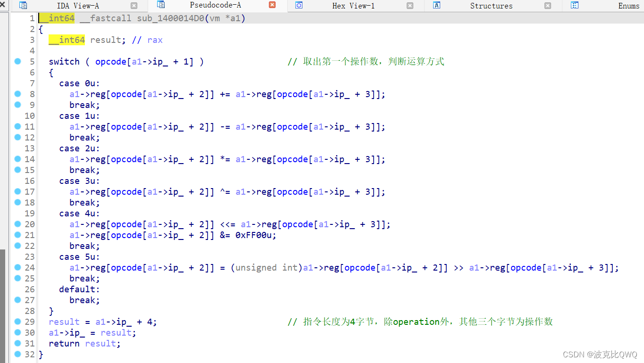
Task: Toggle breakpoint dot on line 17
Action: point(17,191)
